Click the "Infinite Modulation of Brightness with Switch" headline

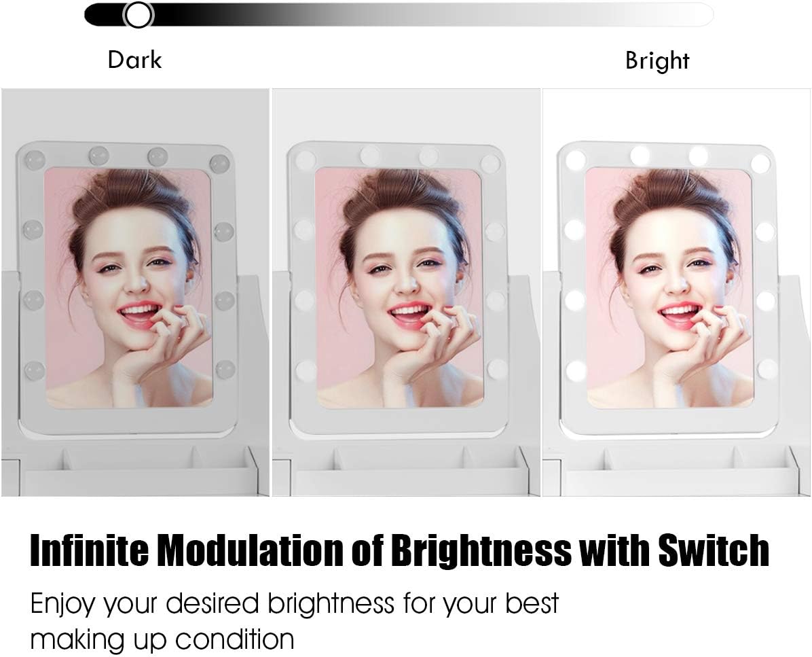399,550
